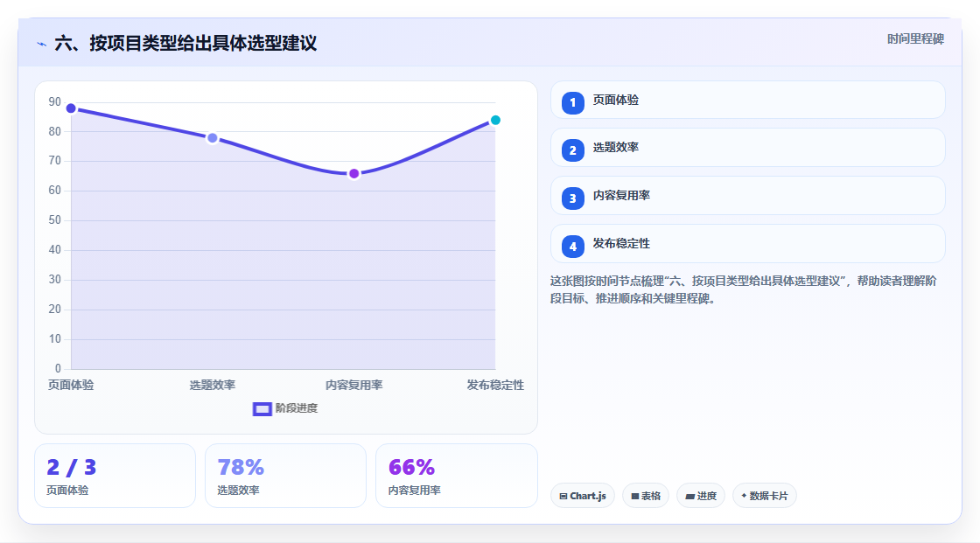This screenshot has height=543, width=980.
Task: Click the y-axis value 50
Action: [55, 220]
